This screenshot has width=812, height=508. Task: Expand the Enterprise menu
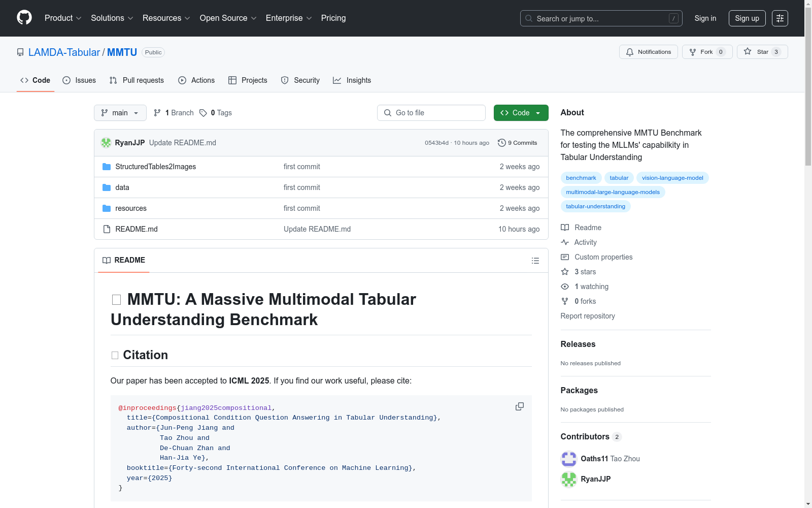289,18
